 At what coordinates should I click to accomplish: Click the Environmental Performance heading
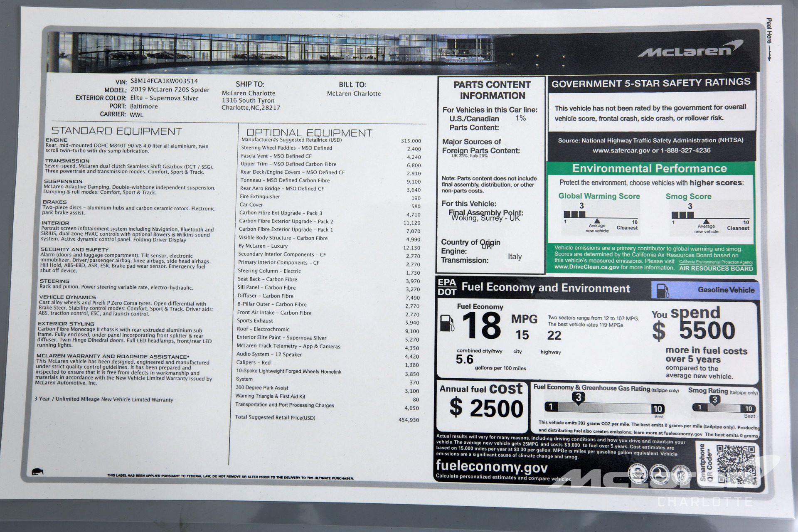pos(650,168)
